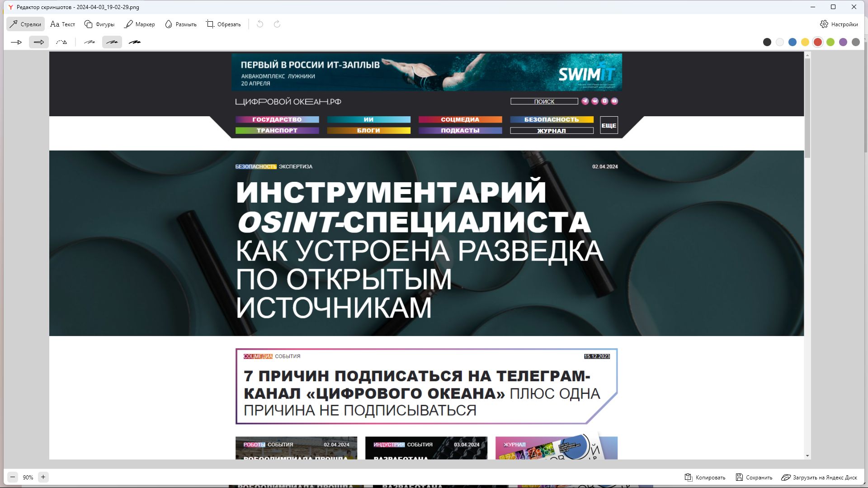This screenshot has width=868, height=488.
Task: Pick the white color swatch
Action: pos(780,42)
